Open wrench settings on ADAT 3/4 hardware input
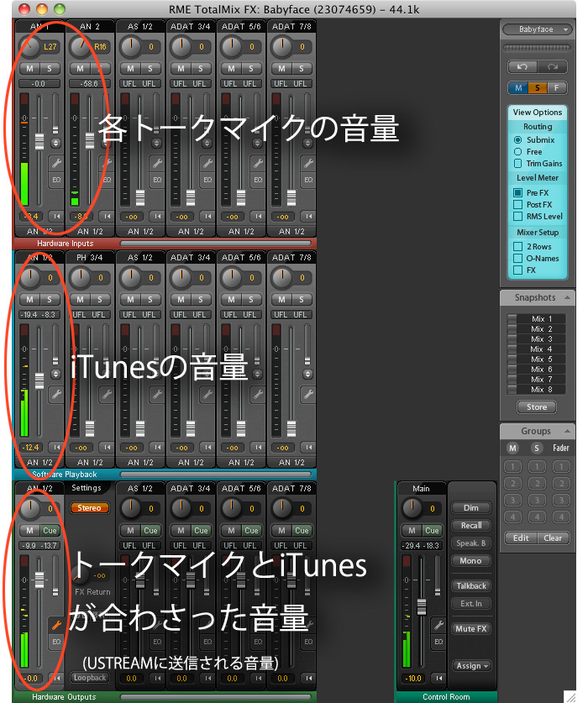The height and width of the screenshot is (703, 588). coord(207,163)
